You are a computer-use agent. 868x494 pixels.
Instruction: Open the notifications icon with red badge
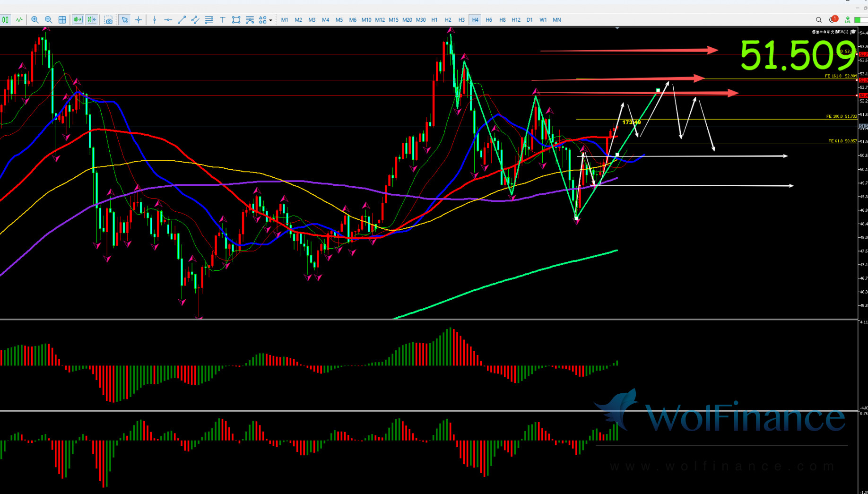point(833,20)
